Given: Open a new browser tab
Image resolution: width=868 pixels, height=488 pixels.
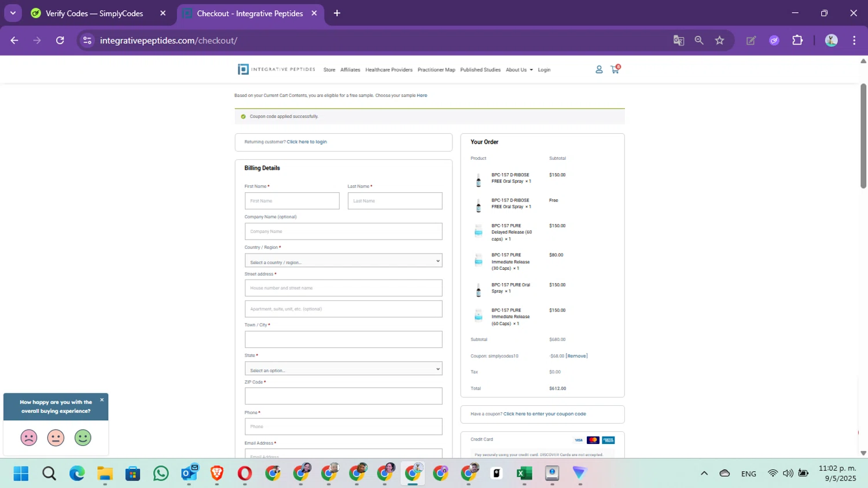Looking at the screenshot, I should [337, 13].
